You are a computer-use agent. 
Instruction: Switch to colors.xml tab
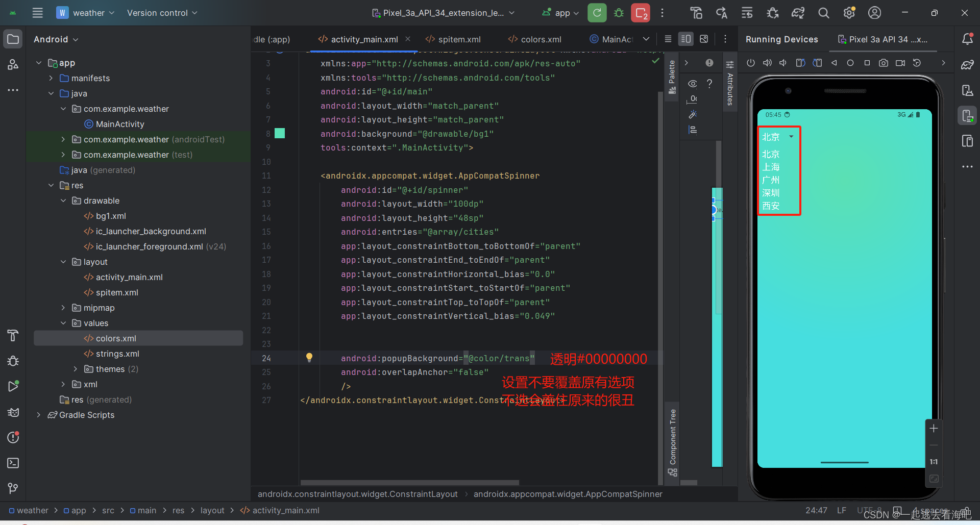535,39
